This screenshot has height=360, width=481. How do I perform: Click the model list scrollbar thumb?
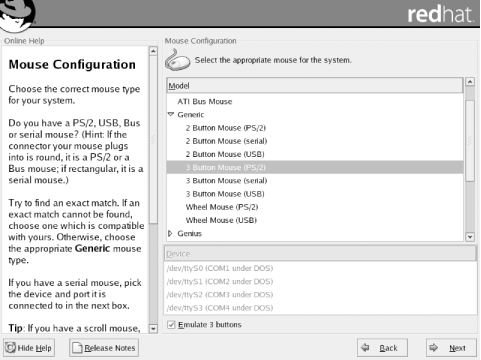click(x=470, y=140)
